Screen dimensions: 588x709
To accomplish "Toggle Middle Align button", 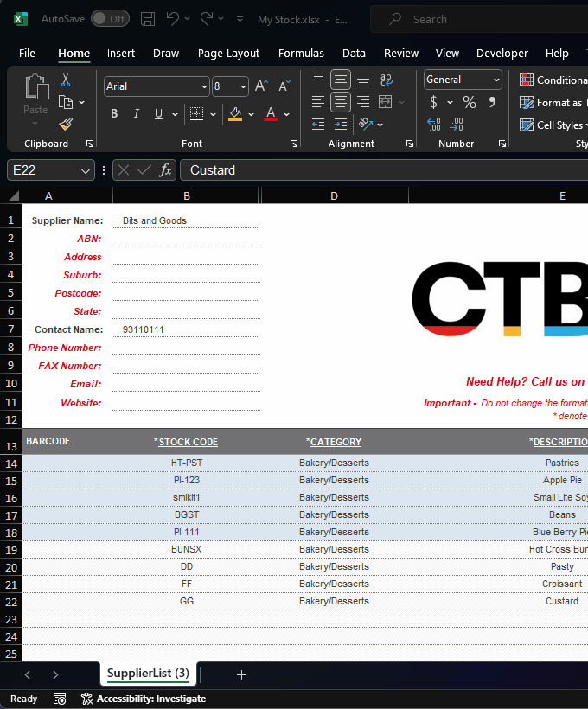I will pos(341,80).
